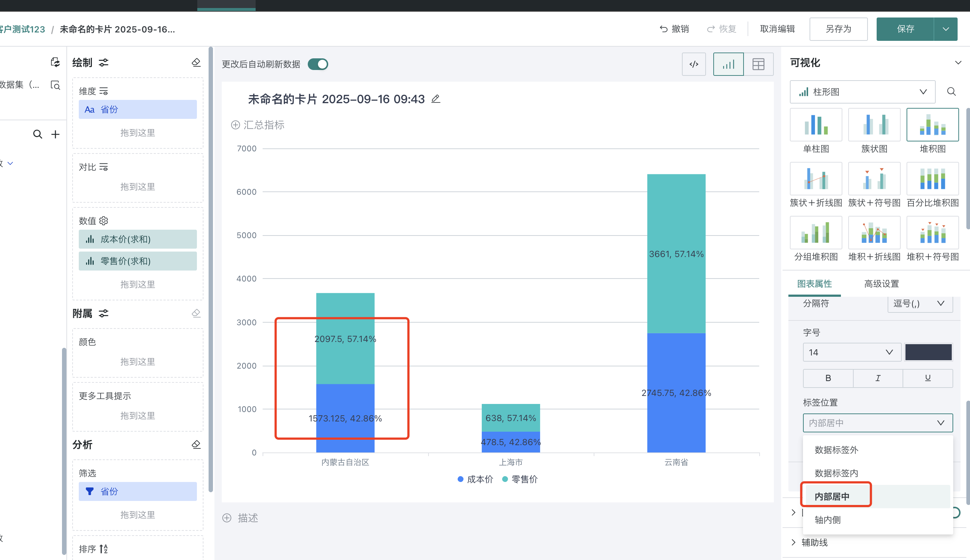Select the 堆积+折线图 chart thumbnail
The image size is (970, 560).
click(x=874, y=232)
